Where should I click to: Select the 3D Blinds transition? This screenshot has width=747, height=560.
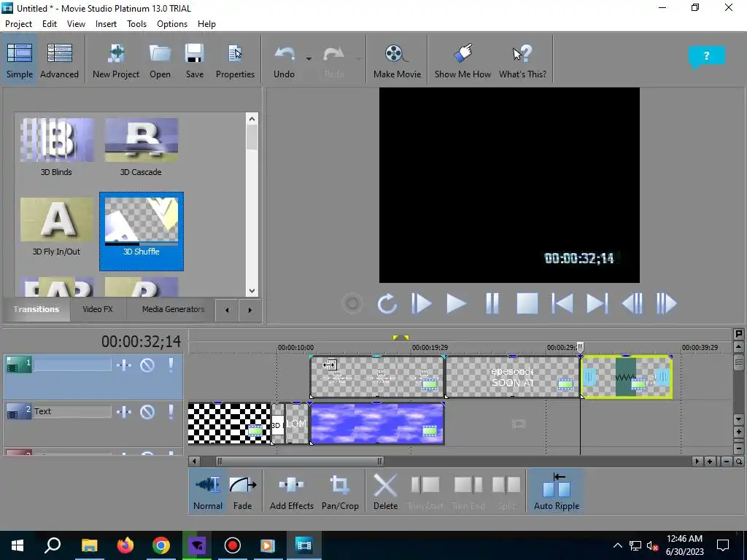pyautogui.click(x=56, y=147)
